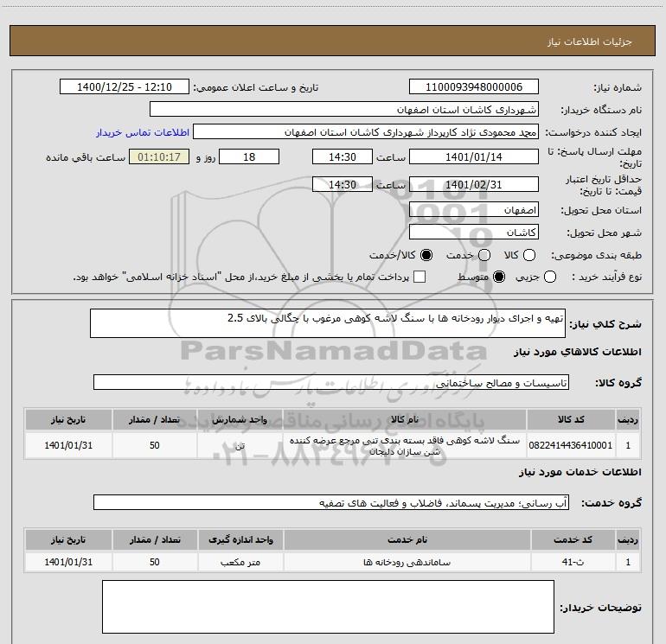The image size is (666, 644).
Task: Click the price validity time field 14:30
Action: (x=343, y=185)
